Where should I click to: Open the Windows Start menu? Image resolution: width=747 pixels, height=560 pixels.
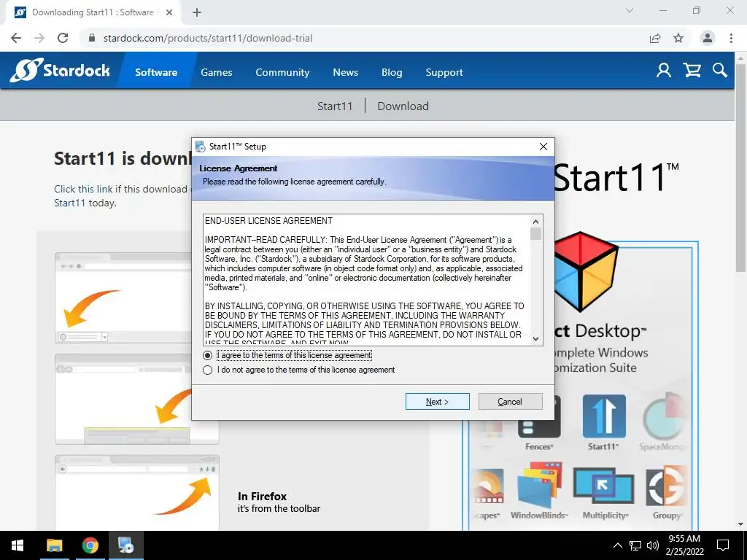click(18, 545)
